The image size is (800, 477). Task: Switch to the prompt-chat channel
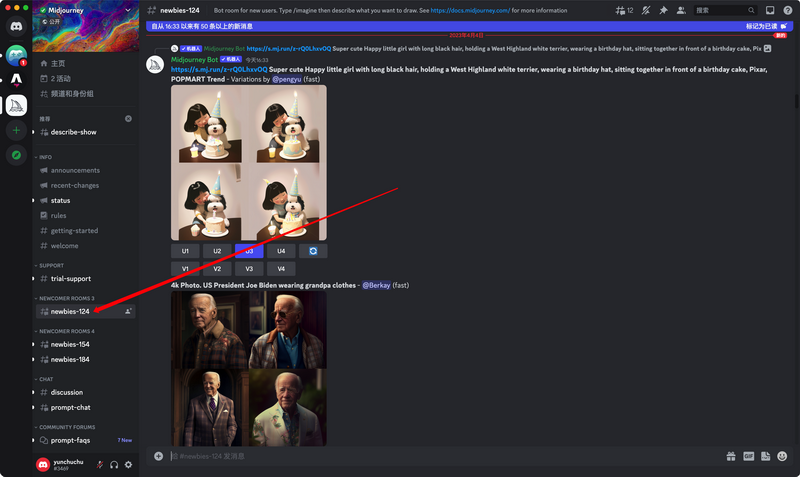point(72,407)
